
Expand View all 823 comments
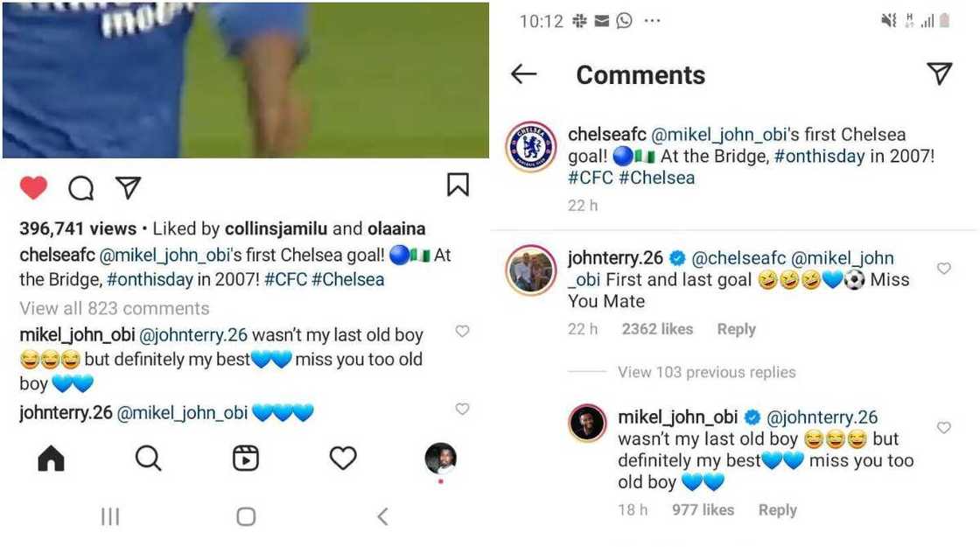115,308
